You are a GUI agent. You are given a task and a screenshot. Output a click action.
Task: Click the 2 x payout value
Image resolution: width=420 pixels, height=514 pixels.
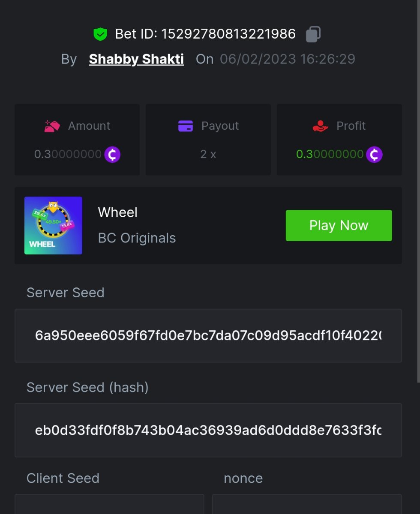(x=208, y=154)
